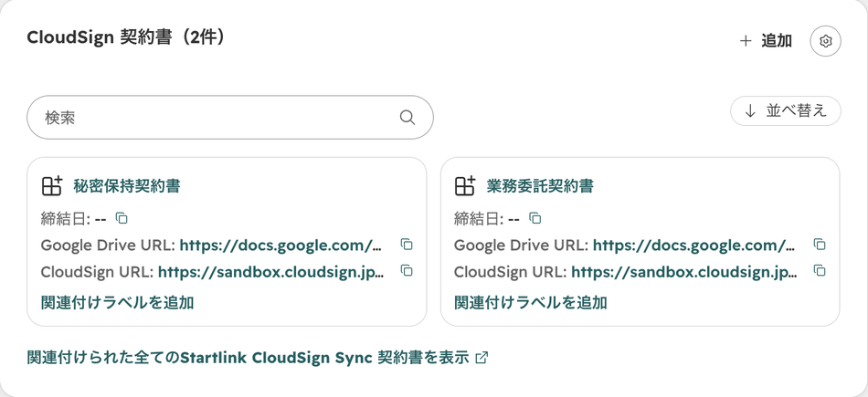The height and width of the screenshot is (397, 868).
Task: Copy 締結日 value of 秘密保持契約書
Action: coord(122,218)
